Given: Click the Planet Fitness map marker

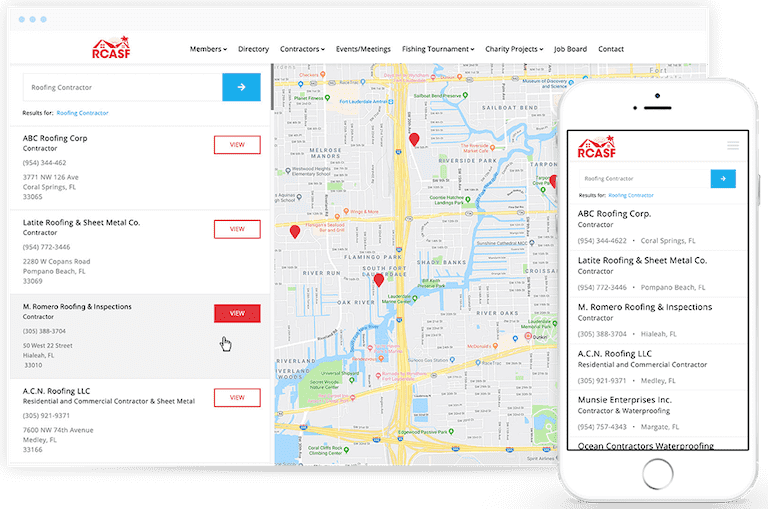Looking at the screenshot, I should pos(327,98).
